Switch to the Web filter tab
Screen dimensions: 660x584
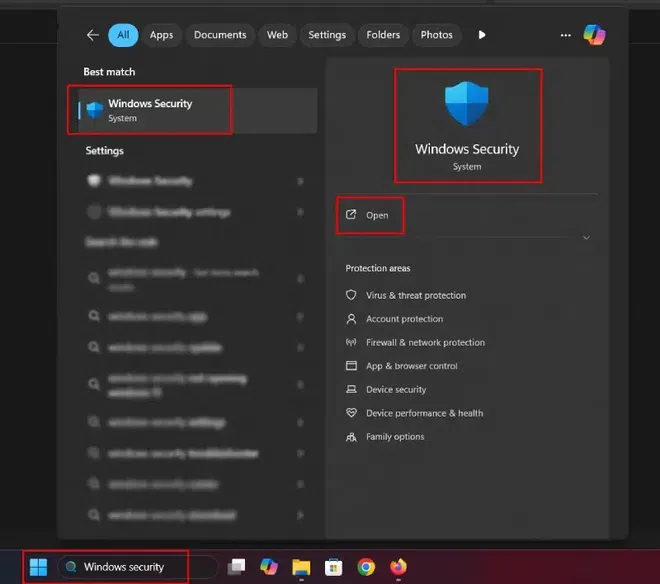[277, 35]
